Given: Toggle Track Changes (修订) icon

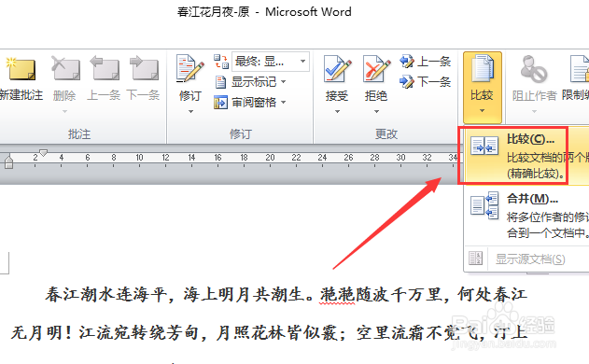Looking at the screenshot, I should pyautogui.click(x=190, y=69).
